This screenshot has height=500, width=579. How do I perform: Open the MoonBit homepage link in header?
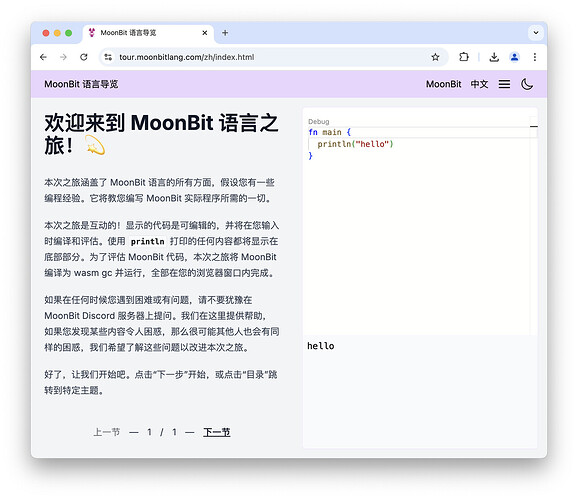[x=443, y=84]
